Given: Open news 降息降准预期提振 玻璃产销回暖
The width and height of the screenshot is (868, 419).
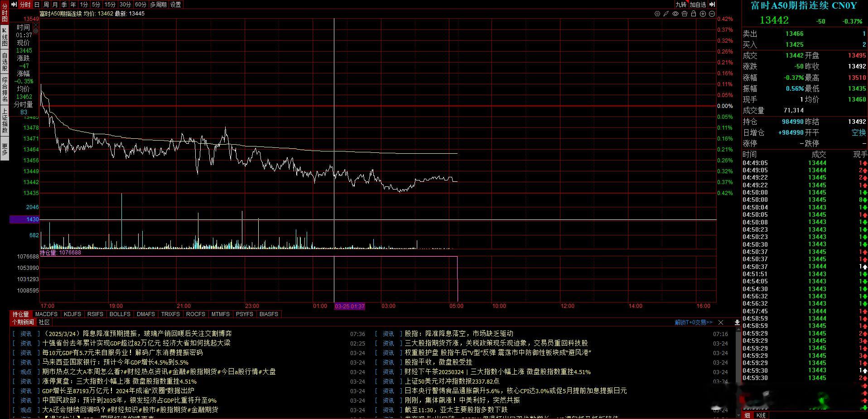Looking at the screenshot, I should point(137,333).
